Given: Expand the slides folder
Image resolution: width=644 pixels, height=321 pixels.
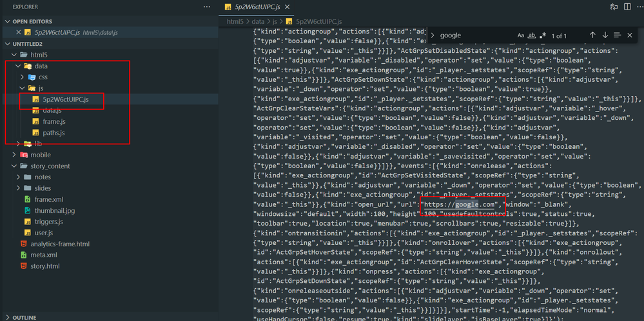Looking at the screenshot, I should pyautogui.click(x=17, y=188).
